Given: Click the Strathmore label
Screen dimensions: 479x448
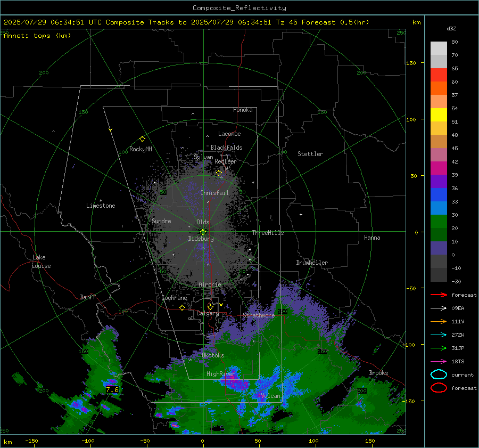Looking at the screenshot, I should click(x=259, y=315).
